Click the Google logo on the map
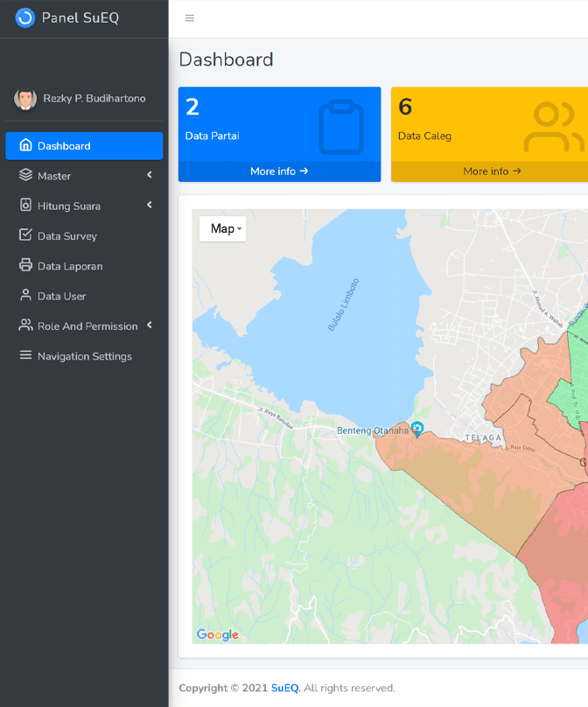Image resolution: width=588 pixels, height=707 pixels. point(217,634)
